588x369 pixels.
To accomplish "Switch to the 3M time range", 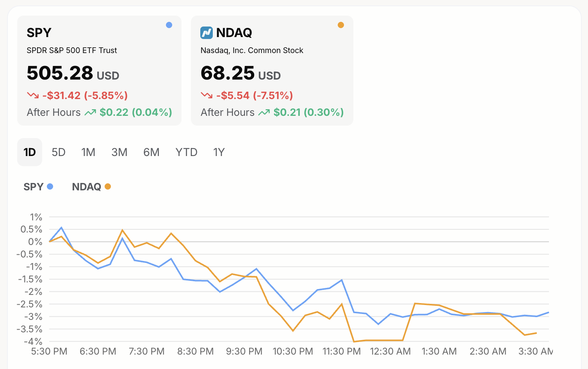I will click(x=119, y=152).
